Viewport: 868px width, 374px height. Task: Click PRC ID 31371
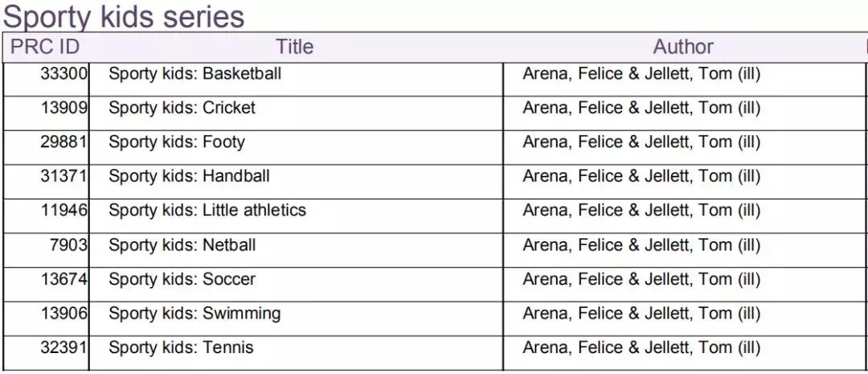point(63,176)
